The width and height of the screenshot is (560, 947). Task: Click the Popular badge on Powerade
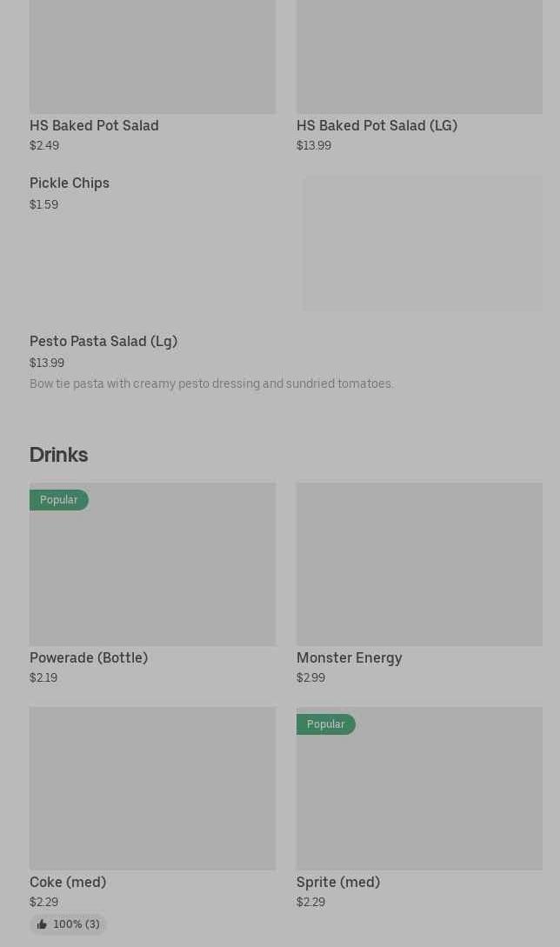pyautogui.click(x=59, y=500)
